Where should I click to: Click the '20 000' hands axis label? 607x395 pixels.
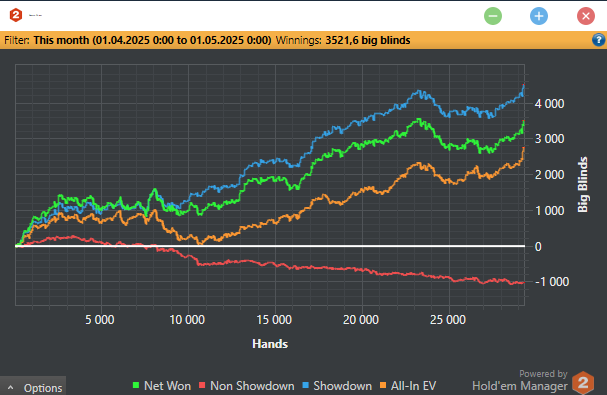coord(361,320)
